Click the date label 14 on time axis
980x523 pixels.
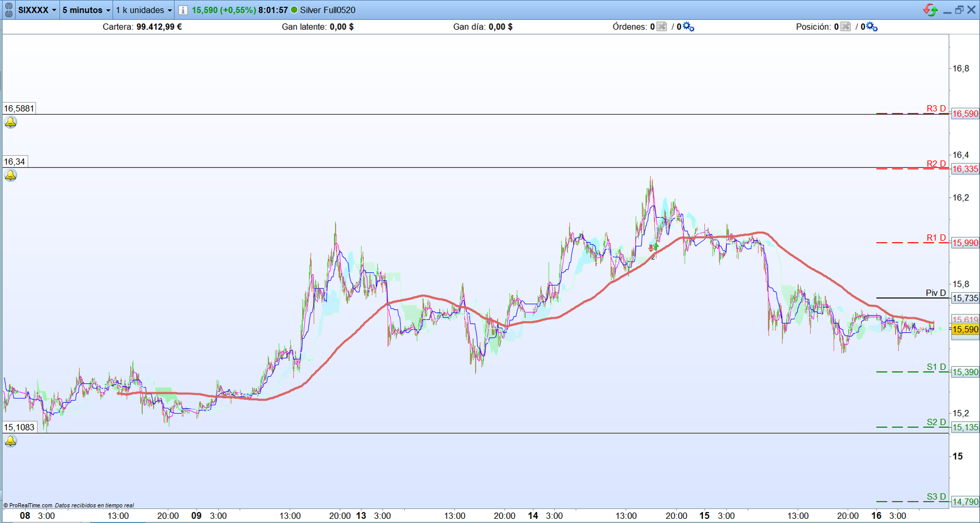pos(532,516)
